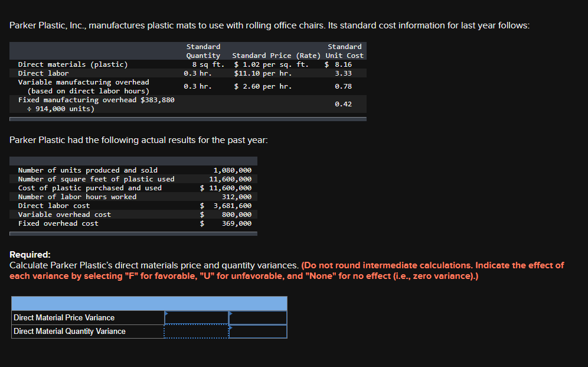Click the Direct Material Quantity Variance amount field

point(196,332)
